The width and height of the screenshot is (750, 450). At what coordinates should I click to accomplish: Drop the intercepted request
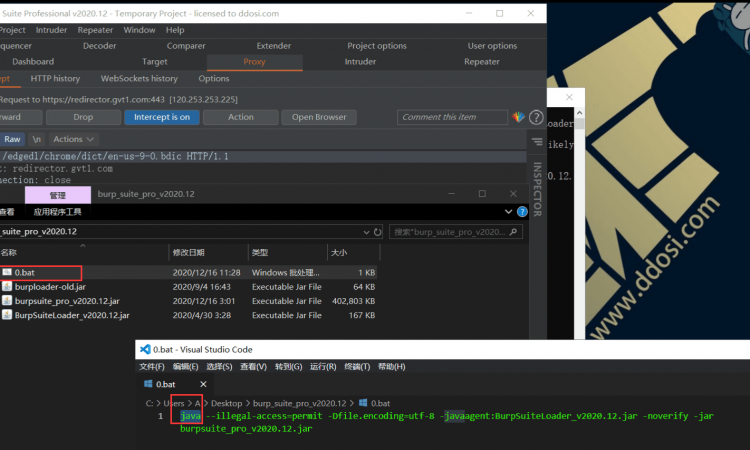(83, 117)
